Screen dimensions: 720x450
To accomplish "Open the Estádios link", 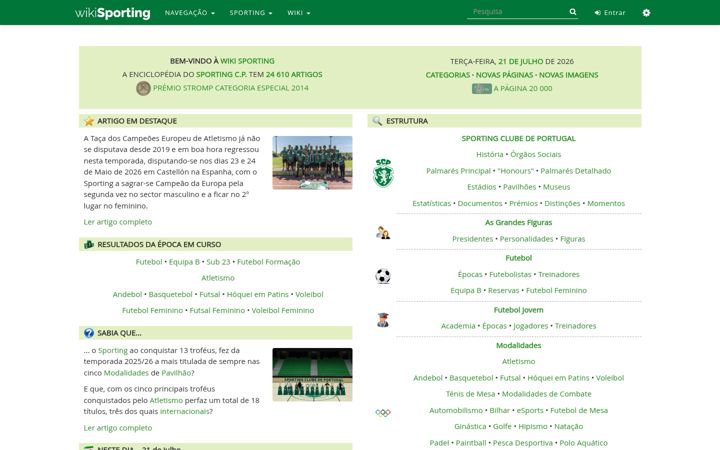I will (482, 187).
